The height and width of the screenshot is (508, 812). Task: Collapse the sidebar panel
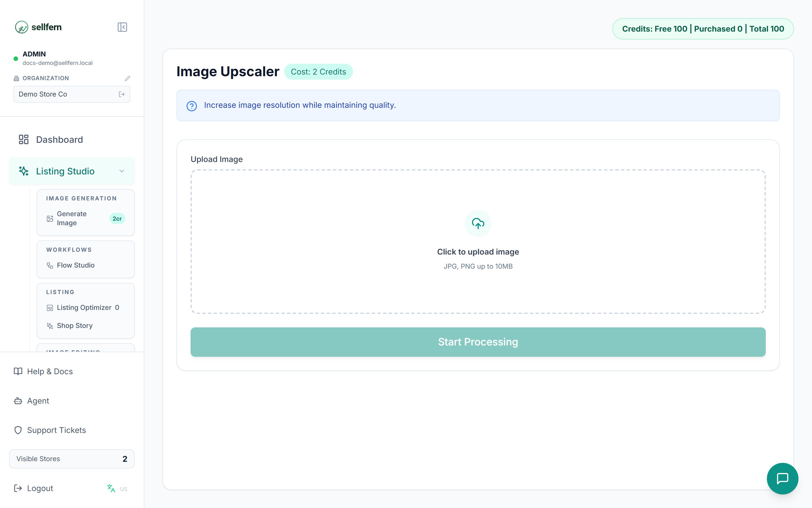(122, 27)
